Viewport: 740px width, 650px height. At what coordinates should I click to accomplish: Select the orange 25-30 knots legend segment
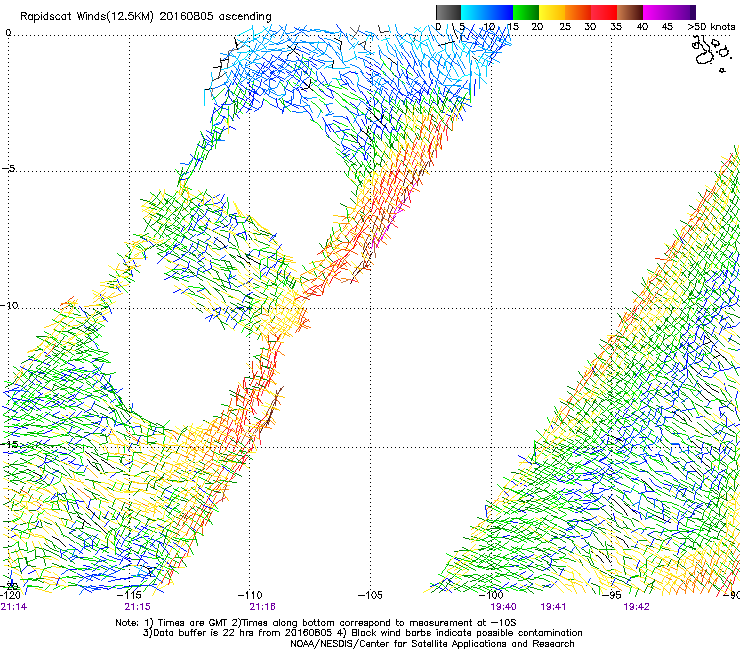point(578,12)
